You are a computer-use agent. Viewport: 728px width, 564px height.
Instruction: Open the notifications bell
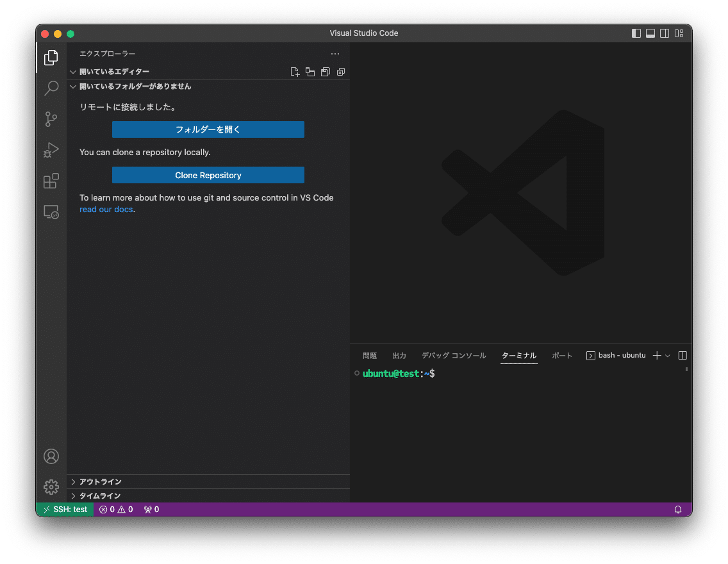pyautogui.click(x=678, y=510)
